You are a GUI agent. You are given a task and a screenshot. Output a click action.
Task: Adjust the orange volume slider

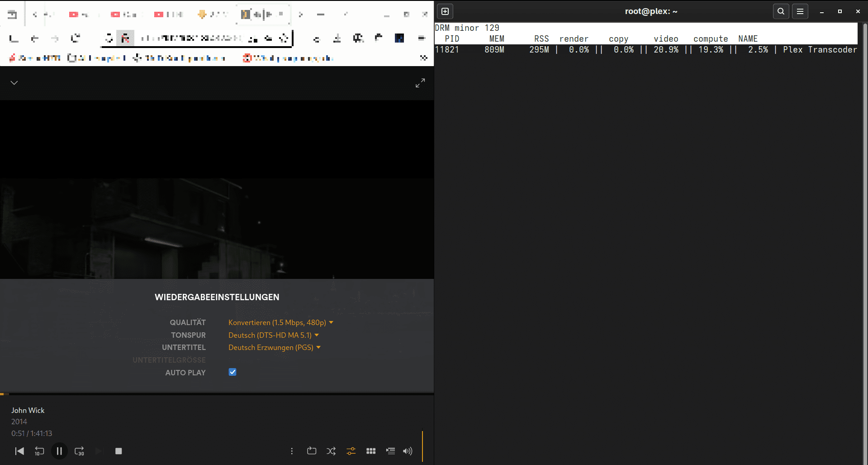[422, 446]
